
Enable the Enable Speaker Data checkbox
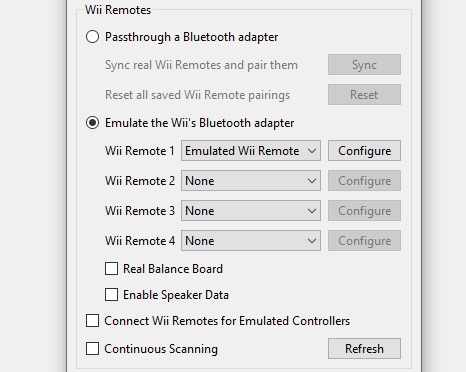[111, 295]
